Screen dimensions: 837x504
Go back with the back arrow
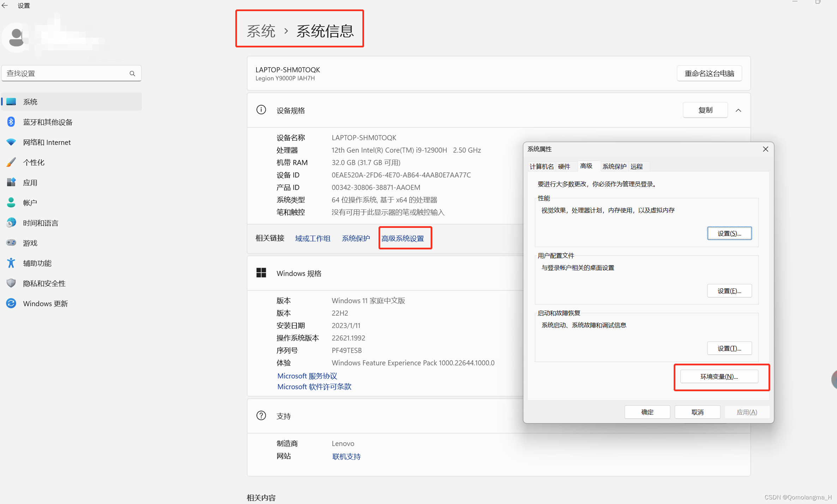5,5
